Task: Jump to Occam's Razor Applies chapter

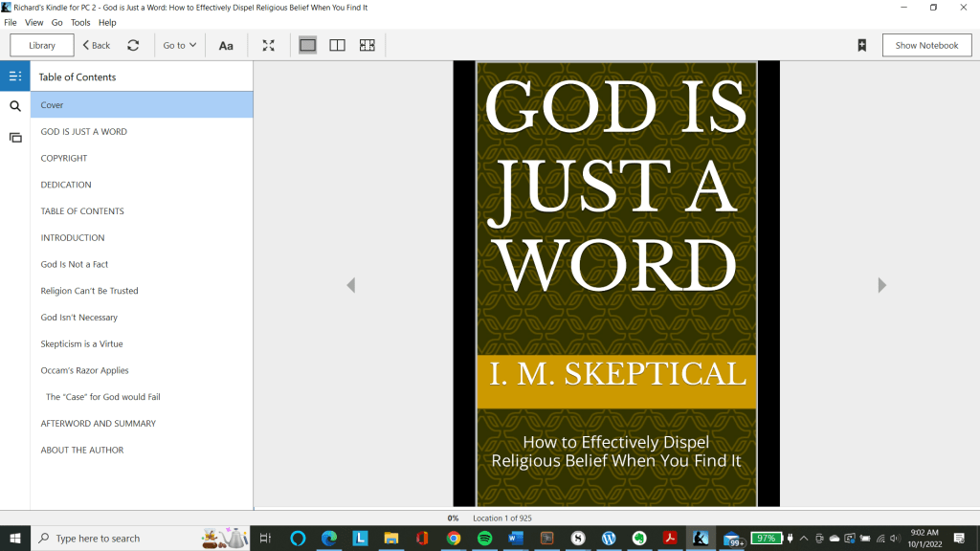Action: point(84,370)
